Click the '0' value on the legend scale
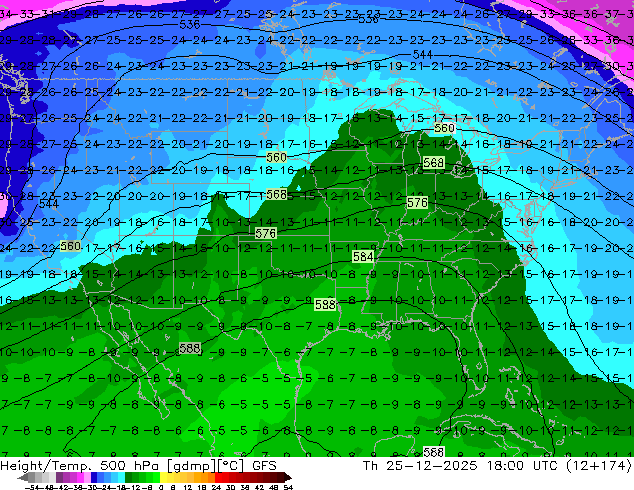 (161, 487)
